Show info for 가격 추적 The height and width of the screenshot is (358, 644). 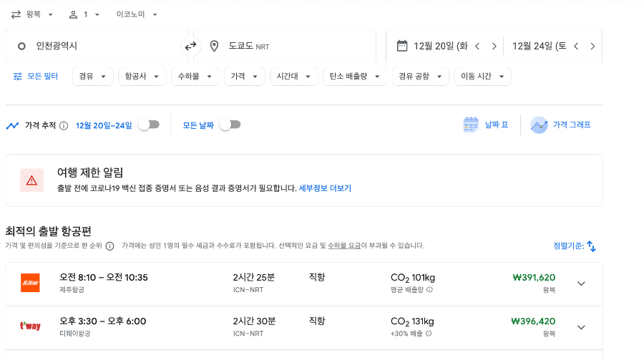64,126
